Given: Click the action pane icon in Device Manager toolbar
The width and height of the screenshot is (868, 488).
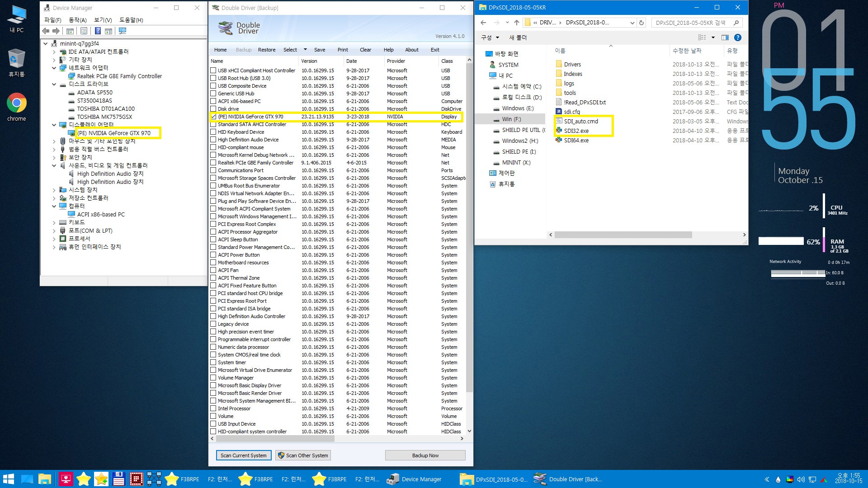Looking at the screenshot, I should tap(108, 31).
